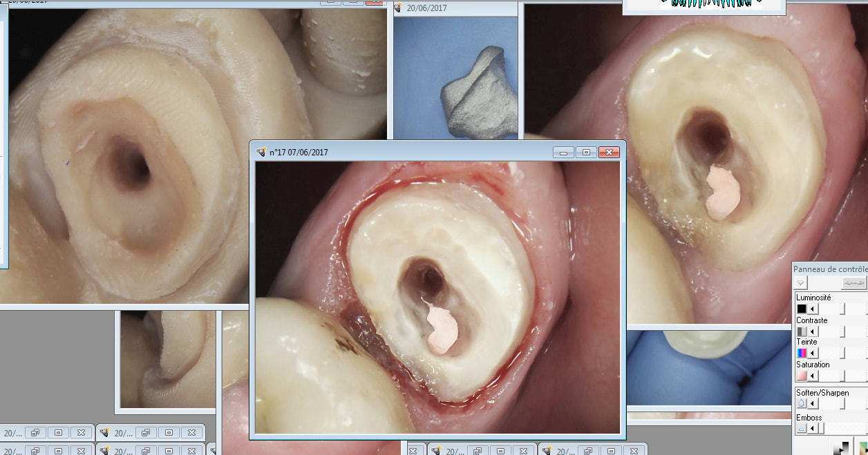The width and height of the screenshot is (868, 455).
Task: Click the Luminosité black square icon
Action: [x=802, y=309]
